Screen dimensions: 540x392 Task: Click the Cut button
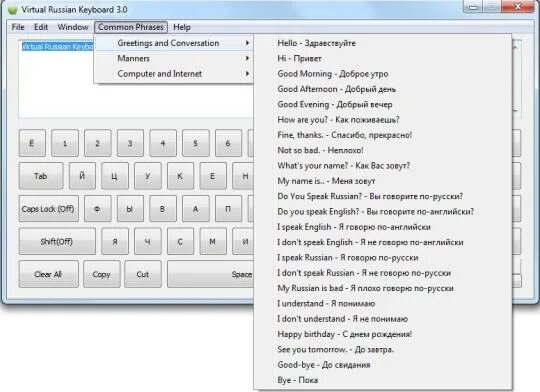click(x=143, y=274)
